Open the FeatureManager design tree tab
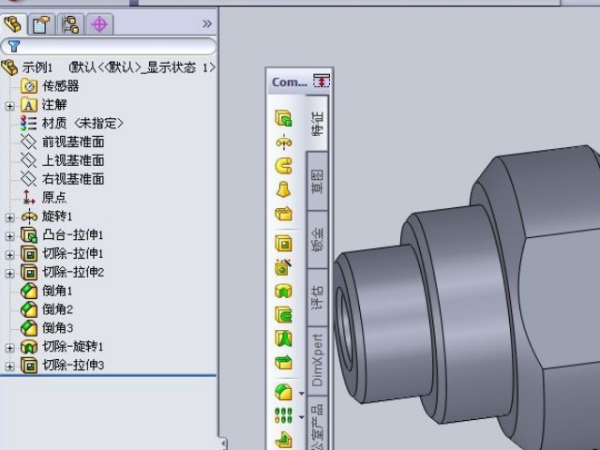The height and width of the screenshot is (450, 600). 13,24
